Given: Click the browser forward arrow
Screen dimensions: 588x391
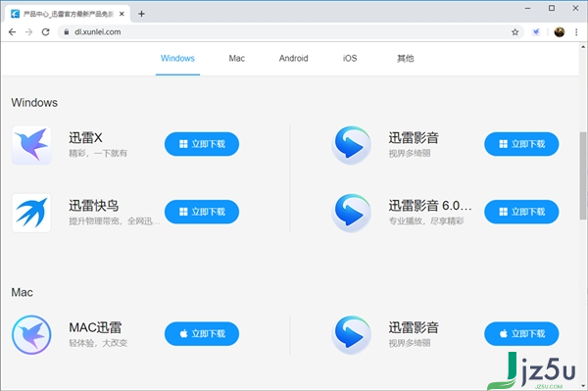Looking at the screenshot, I should pyautogui.click(x=28, y=32).
